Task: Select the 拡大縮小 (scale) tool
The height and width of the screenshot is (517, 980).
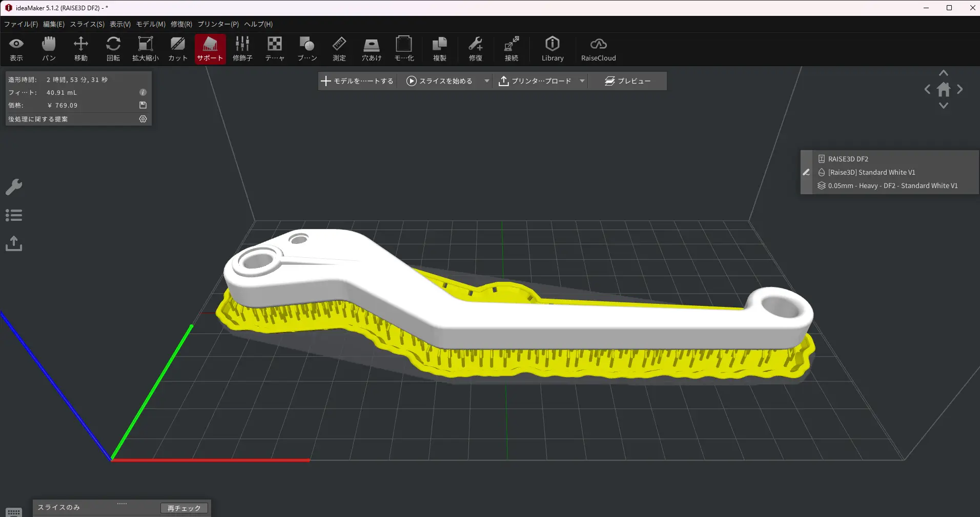Action: pos(146,49)
